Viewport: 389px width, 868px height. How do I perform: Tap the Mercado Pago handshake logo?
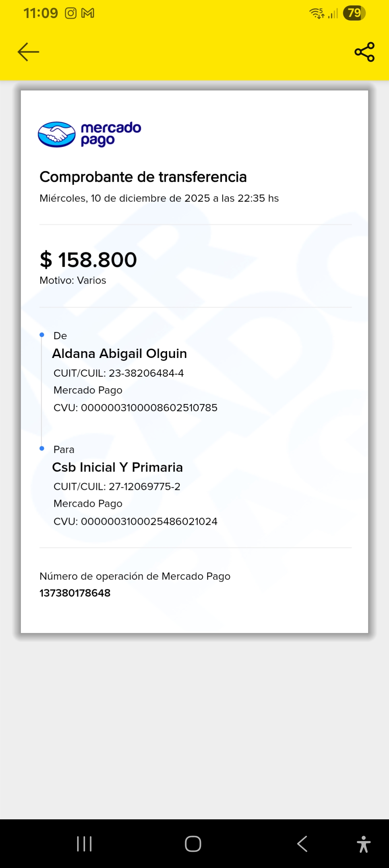tap(57, 134)
